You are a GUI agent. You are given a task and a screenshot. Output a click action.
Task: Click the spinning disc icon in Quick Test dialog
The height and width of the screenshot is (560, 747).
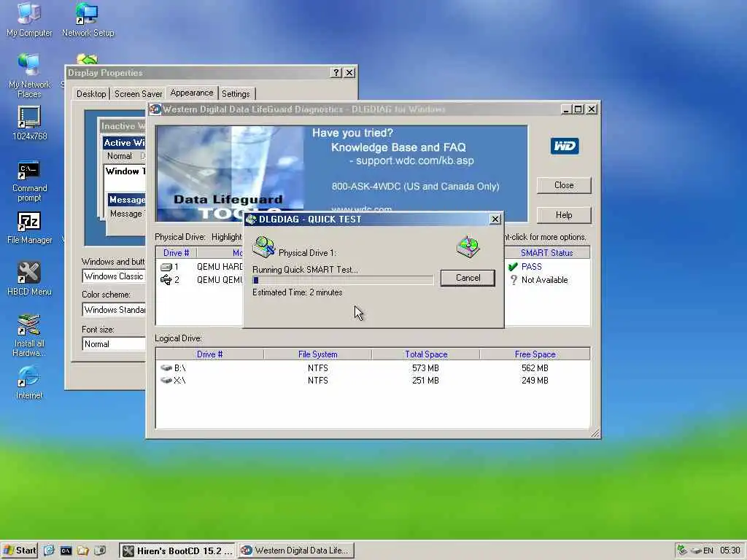(x=468, y=246)
